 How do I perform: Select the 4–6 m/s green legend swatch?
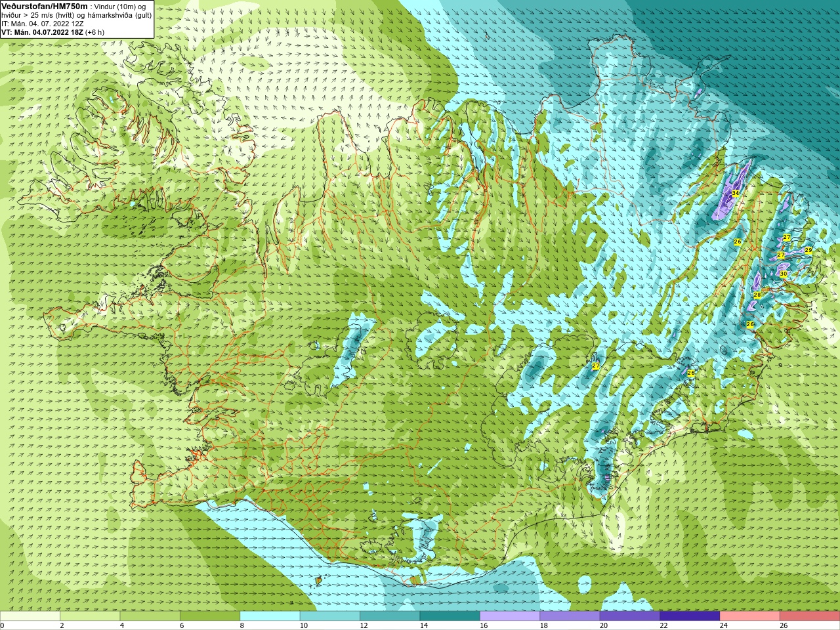tap(150, 616)
